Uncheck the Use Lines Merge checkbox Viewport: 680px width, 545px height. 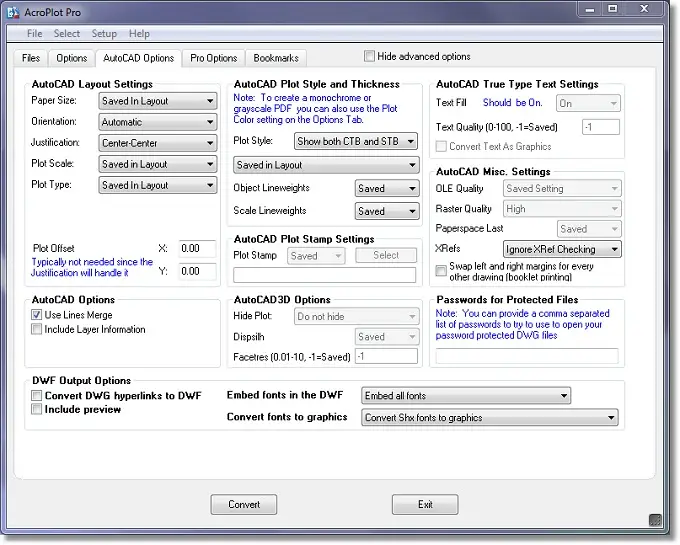(36, 315)
